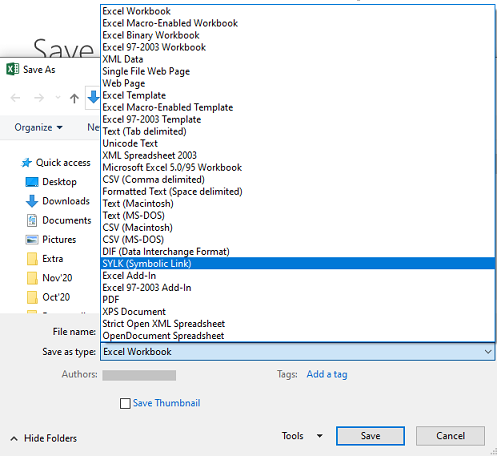Open Documents folder icon in sidebar
The height and width of the screenshot is (456, 497).
point(32,220)
